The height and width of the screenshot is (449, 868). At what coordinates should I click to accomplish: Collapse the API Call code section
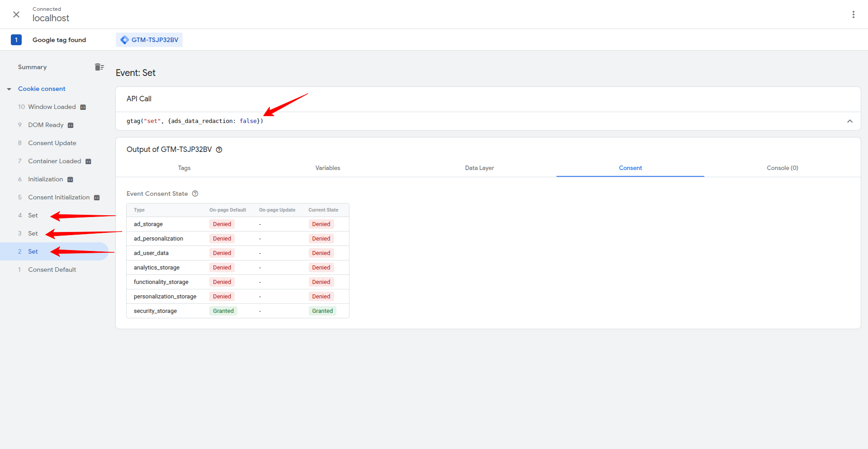coord(850,121)
